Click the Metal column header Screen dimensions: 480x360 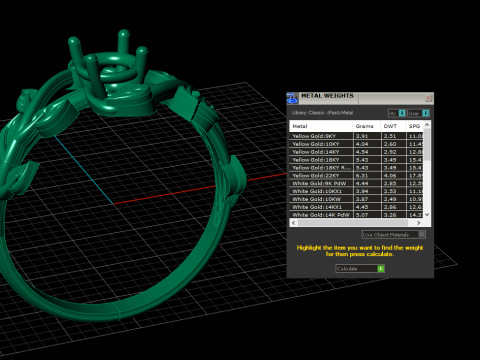(321, 126)
